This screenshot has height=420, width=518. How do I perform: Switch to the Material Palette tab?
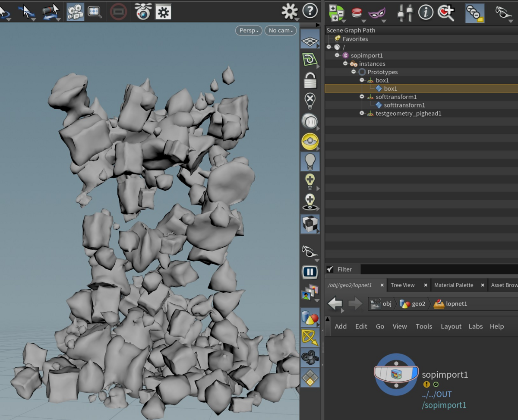[x=454, y=285]
